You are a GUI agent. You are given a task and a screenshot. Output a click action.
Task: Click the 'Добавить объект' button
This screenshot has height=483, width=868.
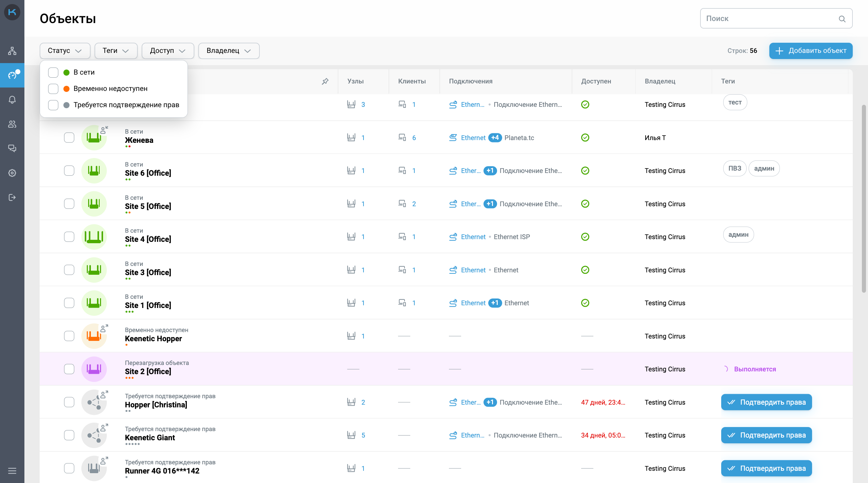point(810,51)
